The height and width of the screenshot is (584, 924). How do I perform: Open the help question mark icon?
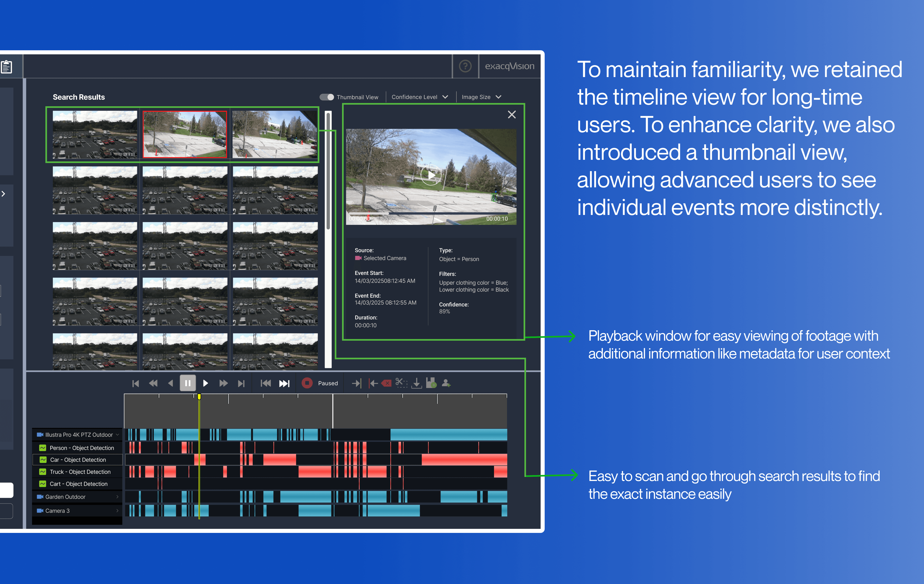(465, 66)
